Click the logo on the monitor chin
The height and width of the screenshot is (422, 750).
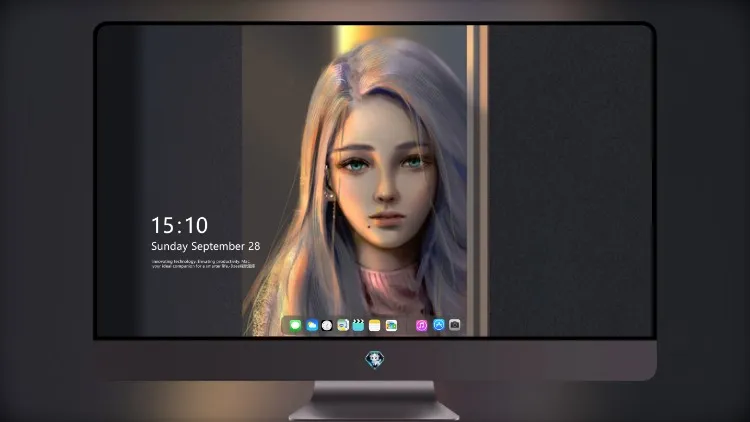[x=375, y=359]
